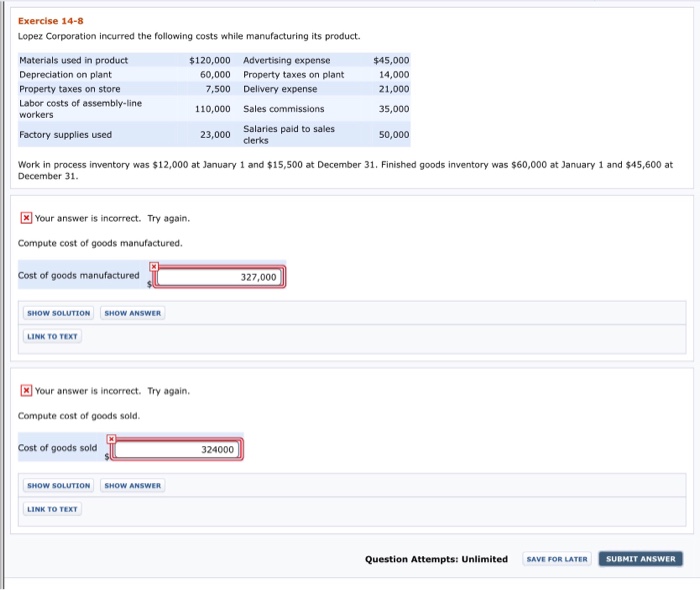Open Link to Text under cost of goods manufactured
This screenshot has height=590, width=700.
pos(53,336)
